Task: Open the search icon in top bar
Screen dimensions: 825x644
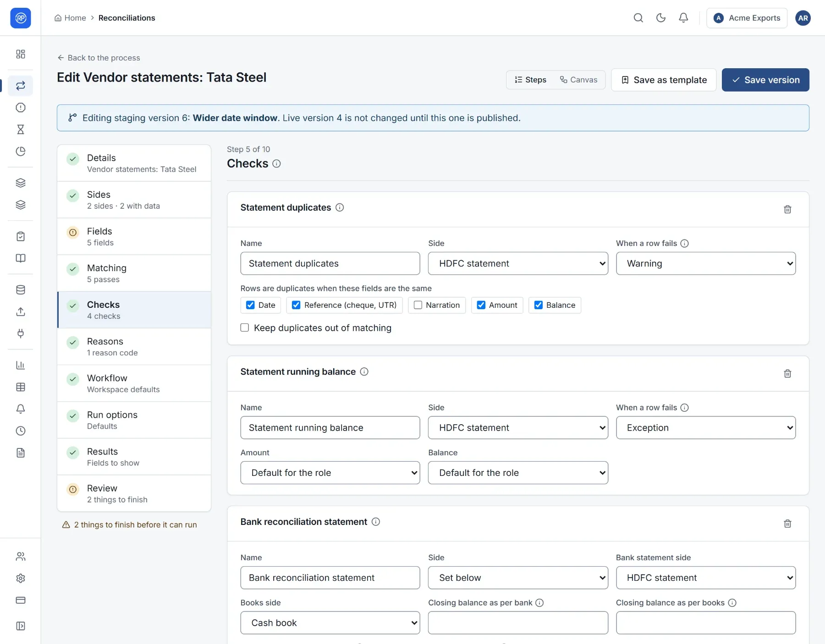Action: coord(638,18)
